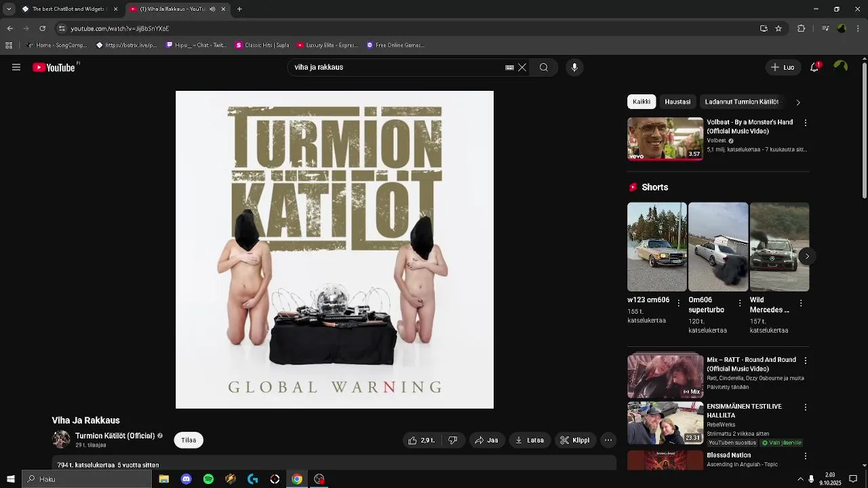Go back in Chrome
Image resolution: width=868 pixels, height=488 pixels.
[x=9, y=28]
